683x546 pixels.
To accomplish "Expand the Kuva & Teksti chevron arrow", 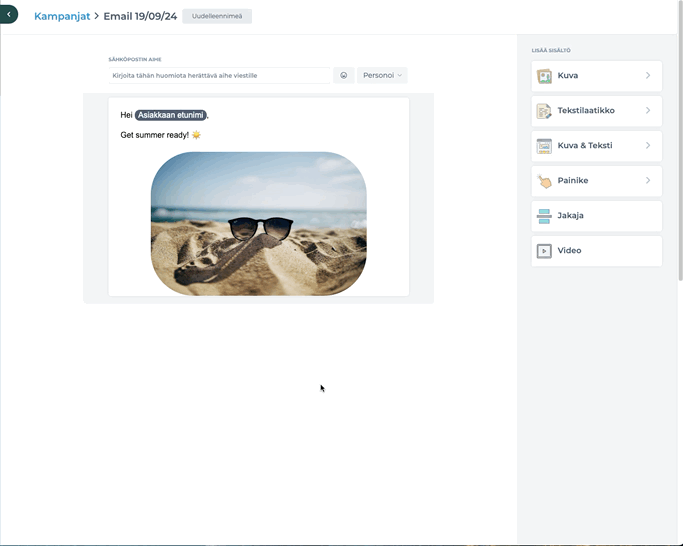I will point(648,145).
